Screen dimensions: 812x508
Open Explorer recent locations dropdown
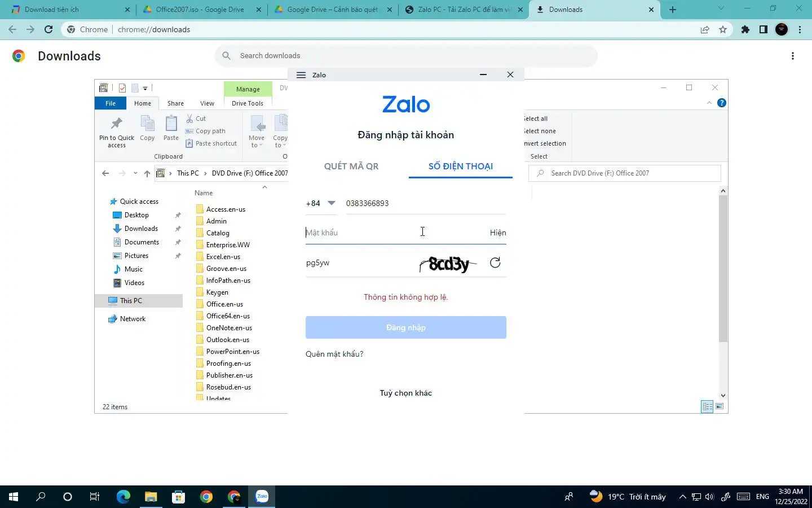tap(135, 173)
